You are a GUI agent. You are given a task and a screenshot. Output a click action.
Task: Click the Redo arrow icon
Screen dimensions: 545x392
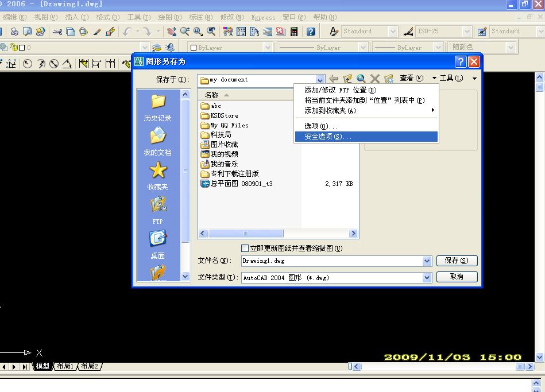tap(148, 32)
